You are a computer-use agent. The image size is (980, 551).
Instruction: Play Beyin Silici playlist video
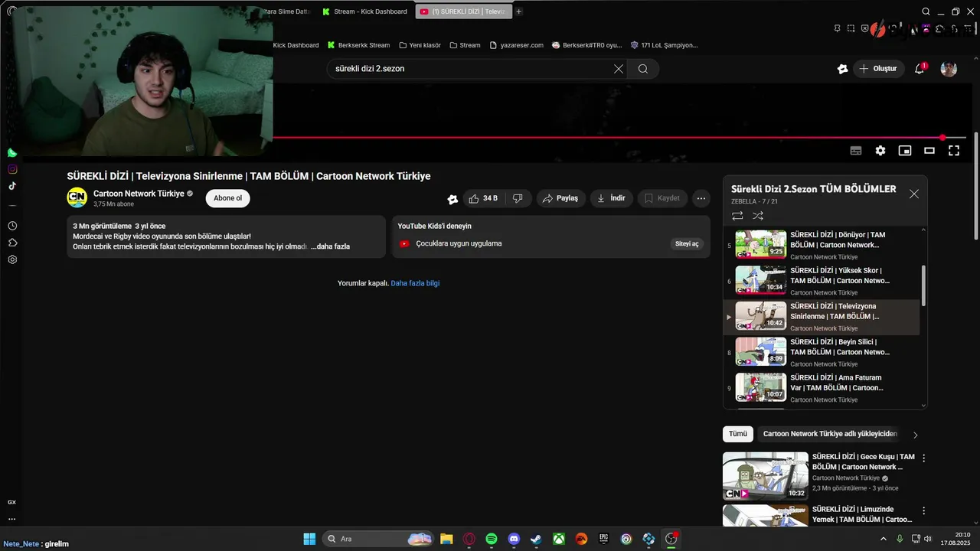pos(823,351)
